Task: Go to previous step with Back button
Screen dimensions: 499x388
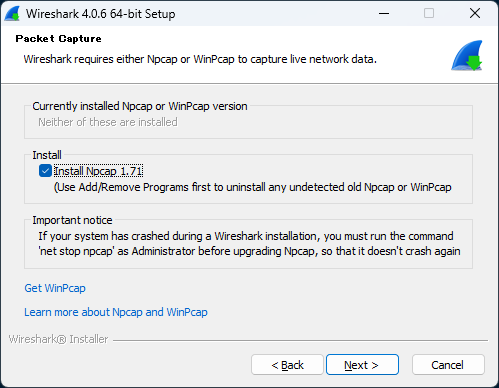Action: click(x=287, y=365)
